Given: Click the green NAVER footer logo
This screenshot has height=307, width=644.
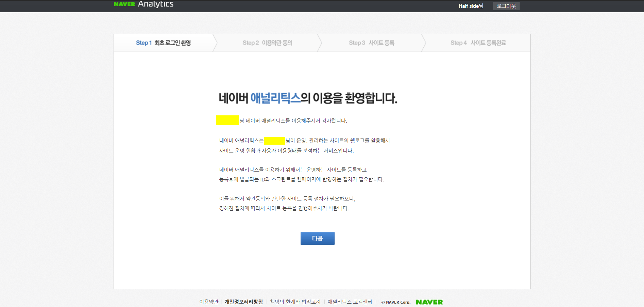Looking at the screenshot, I should pyautogui.click(x=429, y=302).
